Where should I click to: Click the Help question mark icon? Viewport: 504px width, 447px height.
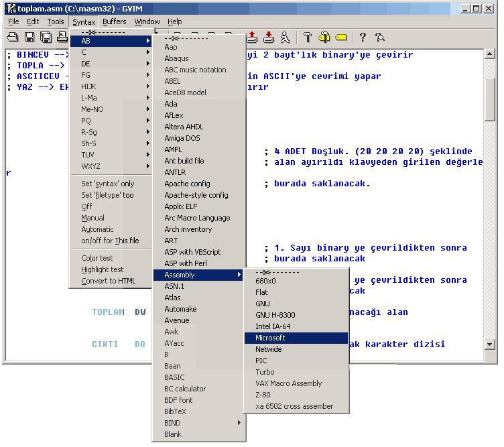[363, 38]
